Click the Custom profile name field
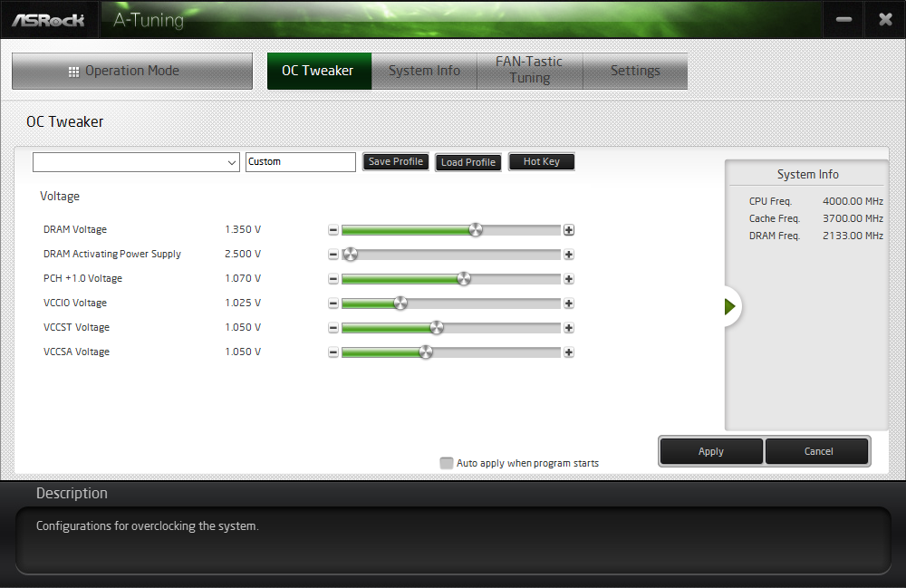Viewport: 906px width, 588px height. point(301,162)
